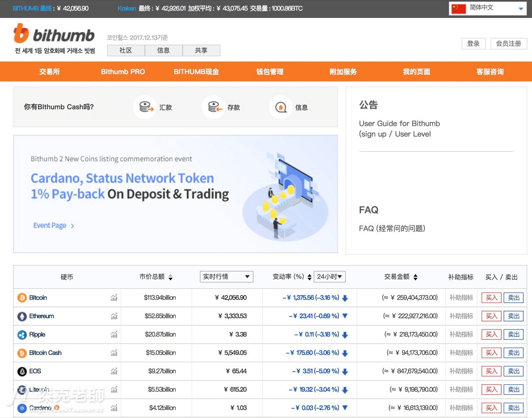532x418 pixels.
Task: Click the Cardano new-coin badge icon
Action: (x=57, y=408)
